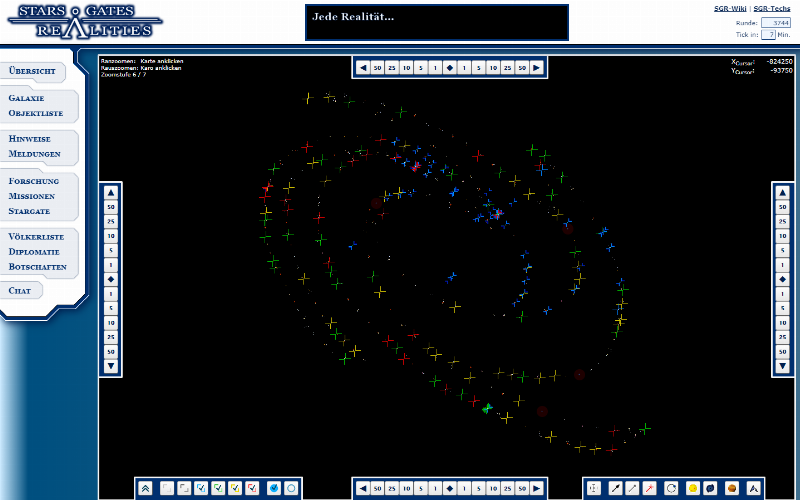Select the circular orbit tool icon
The height and width of the screenshot is (500, 800).
click(x=671, y=488)
